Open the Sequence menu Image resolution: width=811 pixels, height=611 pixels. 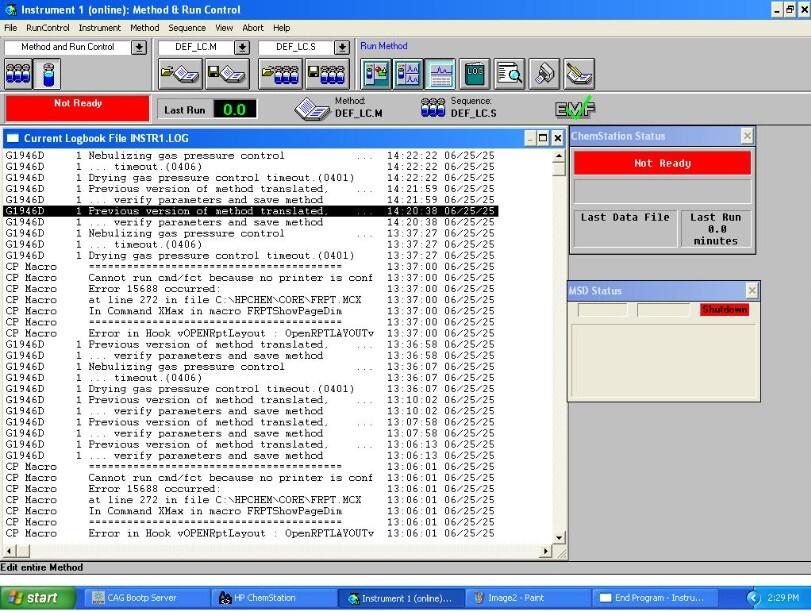[187, 28]
